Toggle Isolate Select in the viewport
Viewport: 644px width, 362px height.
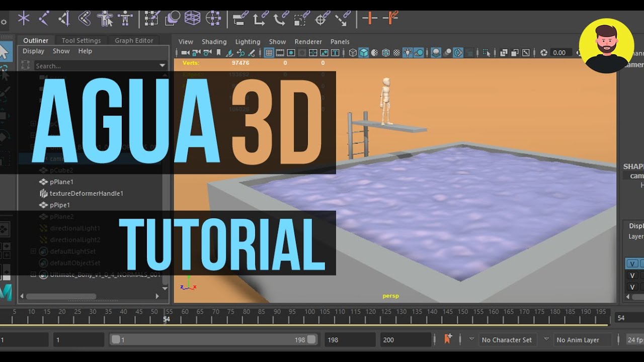(487, 53)
